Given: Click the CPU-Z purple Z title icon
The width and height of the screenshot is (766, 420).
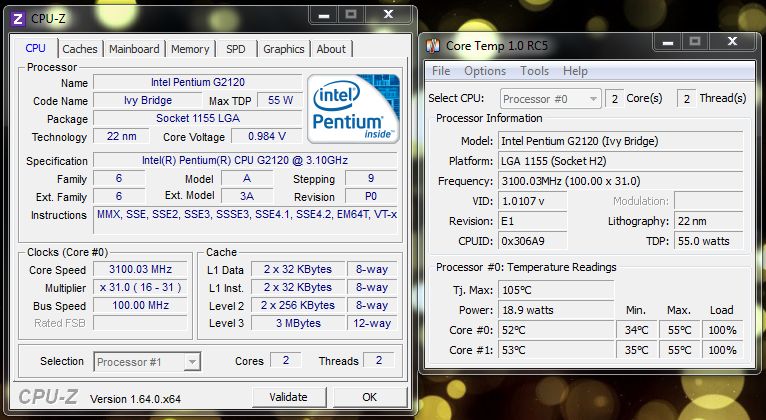Looking at the screenshot, I should 18,19.
